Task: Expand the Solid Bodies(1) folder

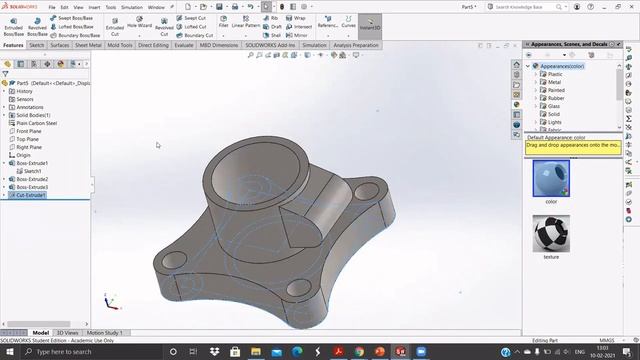Action: point(4,115)
